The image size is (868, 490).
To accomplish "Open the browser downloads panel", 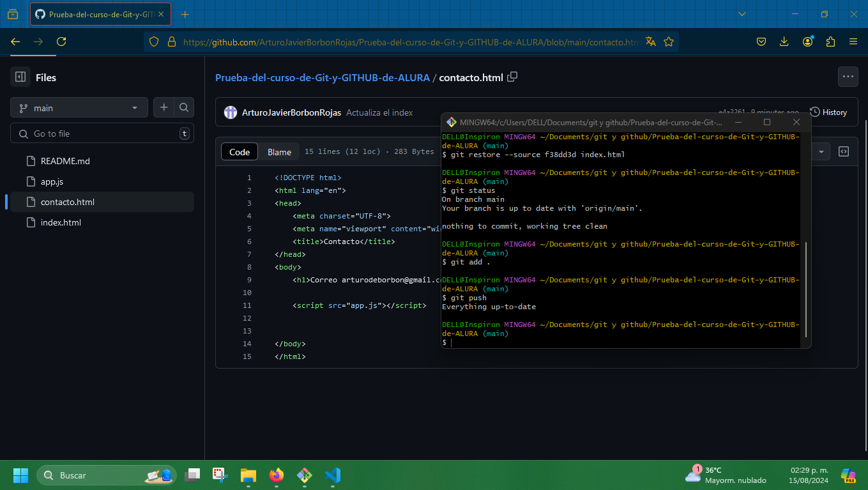I will pos(784,42).
